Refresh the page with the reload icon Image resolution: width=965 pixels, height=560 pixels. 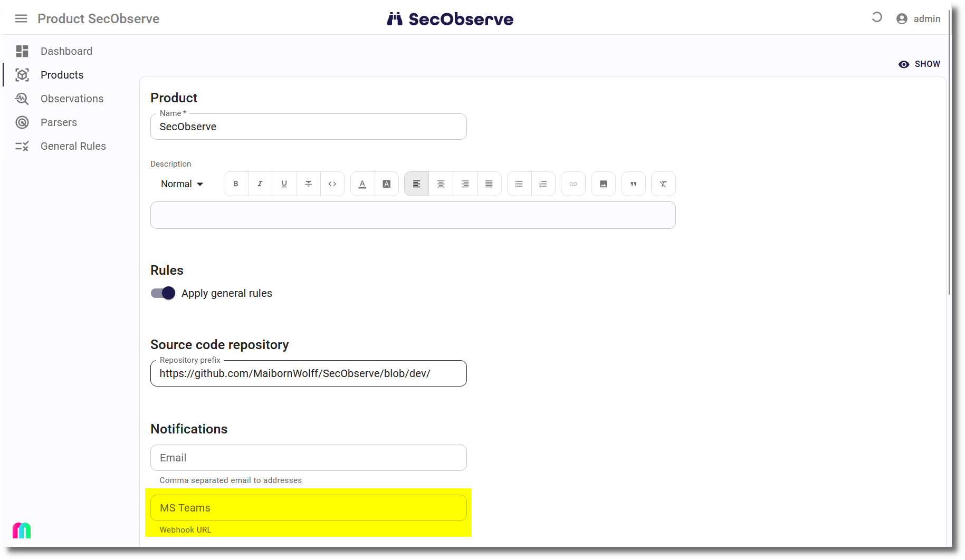877,17
